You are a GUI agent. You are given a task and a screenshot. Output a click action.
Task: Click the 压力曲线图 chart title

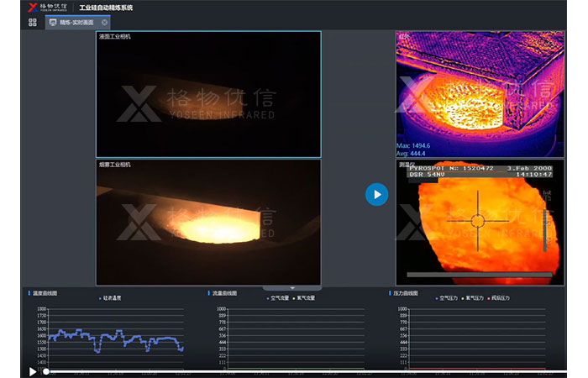(406, 293)
